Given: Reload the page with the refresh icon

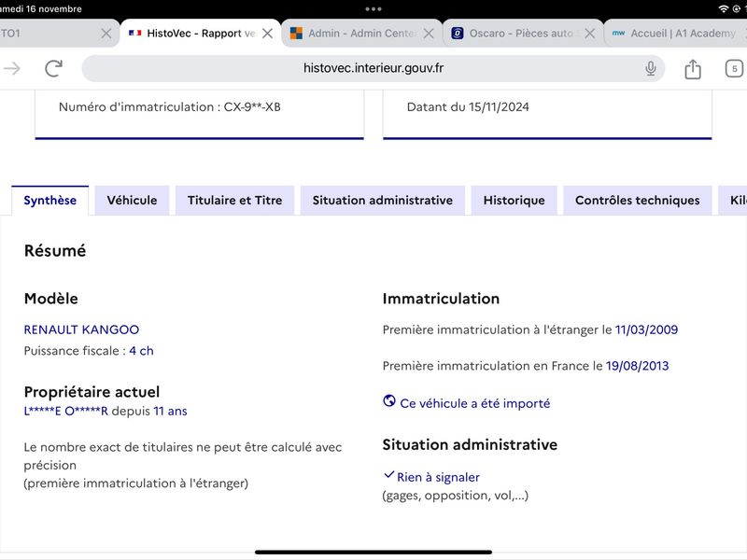Looking at the screenshot, I should pos(53,68).
